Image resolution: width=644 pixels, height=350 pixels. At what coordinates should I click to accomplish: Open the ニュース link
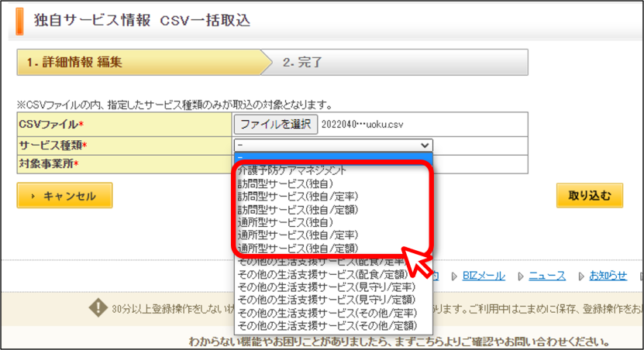[x=546, y=276]
